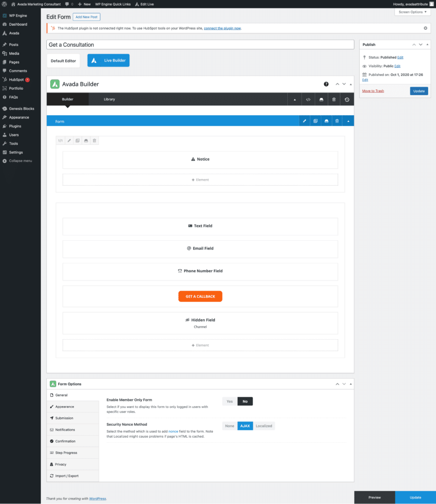
Task: Click the connect the plugin now link
Action: point(222,28)
